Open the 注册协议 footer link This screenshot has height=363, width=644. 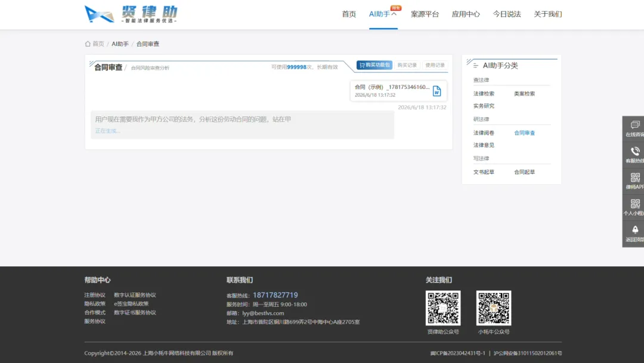coord(95,295)
